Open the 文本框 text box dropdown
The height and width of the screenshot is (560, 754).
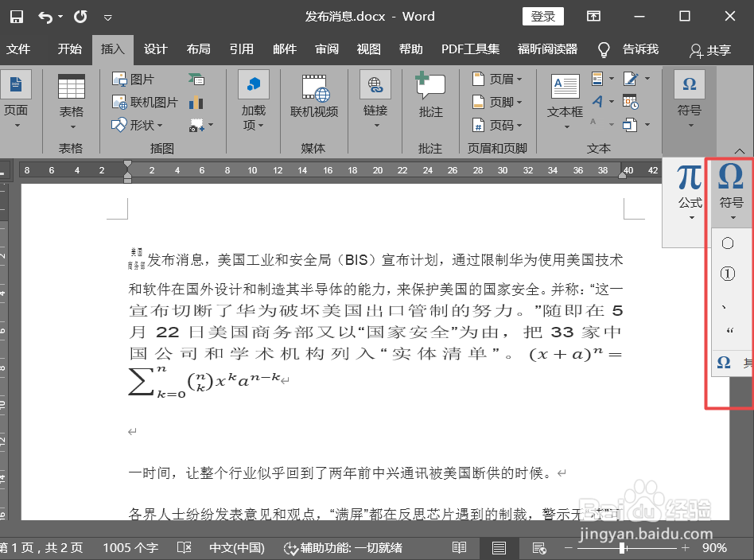point(565,101)
